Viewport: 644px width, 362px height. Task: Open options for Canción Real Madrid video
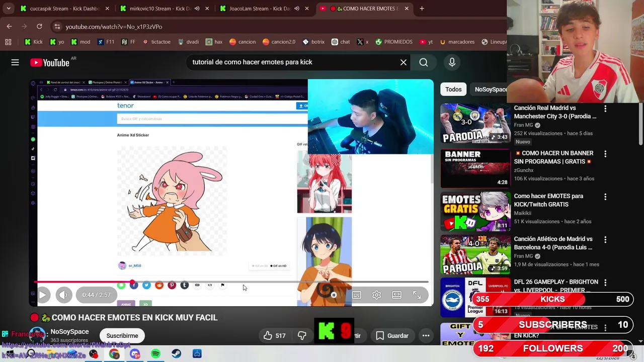click(x=605, y=109)
